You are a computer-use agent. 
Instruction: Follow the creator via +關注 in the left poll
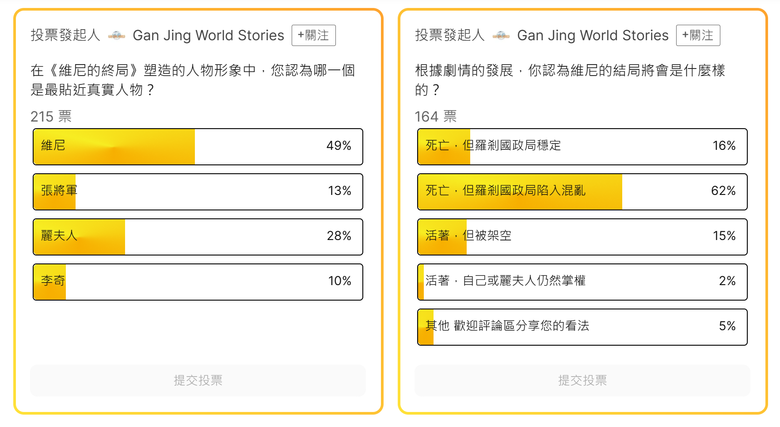pyautogui.click(x=313, y=35)
